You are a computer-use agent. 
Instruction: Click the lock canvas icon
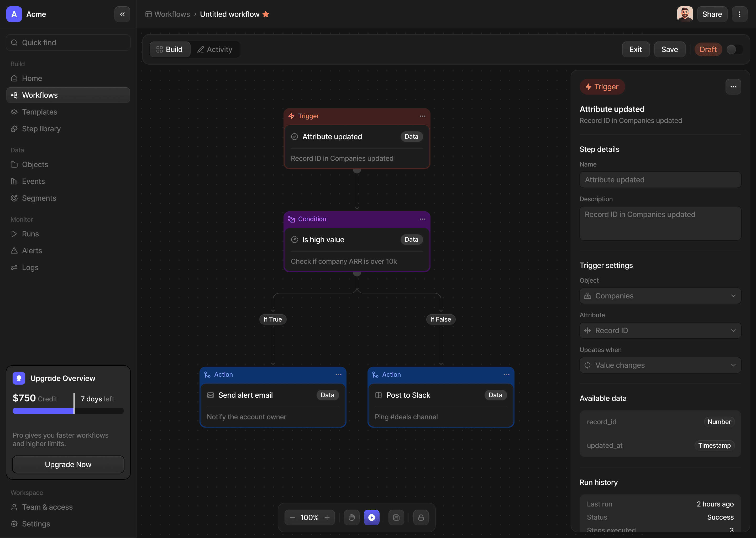[x=421, y=518]
